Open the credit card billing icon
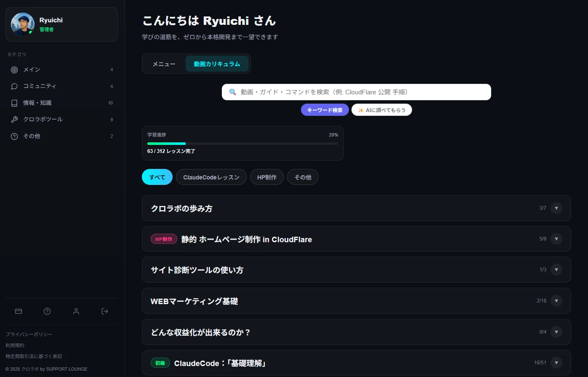588x377 pixels. (19, 311)
